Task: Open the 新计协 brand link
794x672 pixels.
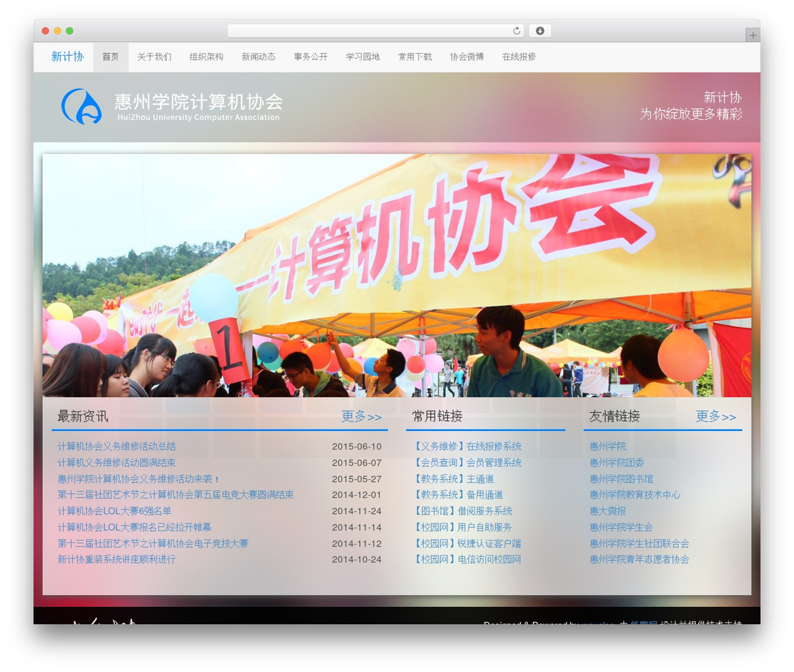Action: (67, 56)
